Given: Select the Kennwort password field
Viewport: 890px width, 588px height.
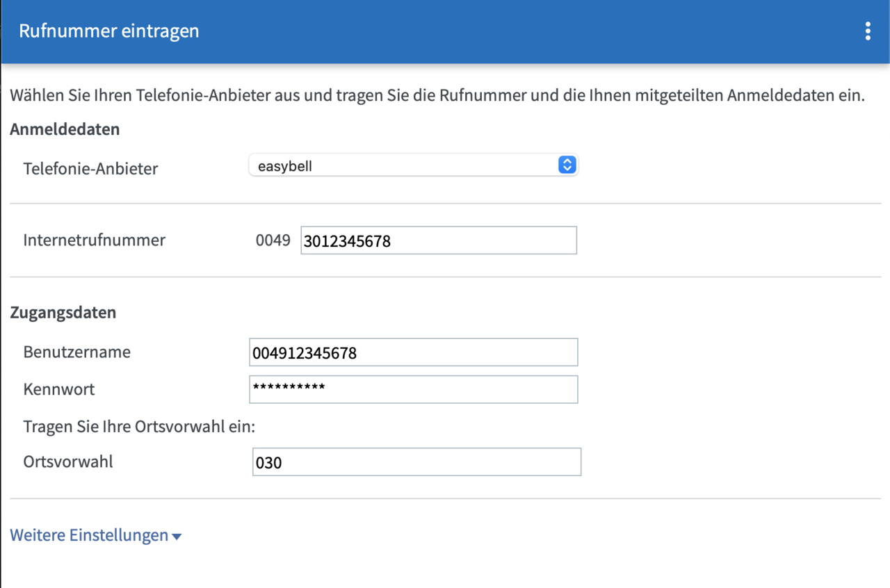Looking at the screenshot, I should pyautogui.click(x=414, y=389).
